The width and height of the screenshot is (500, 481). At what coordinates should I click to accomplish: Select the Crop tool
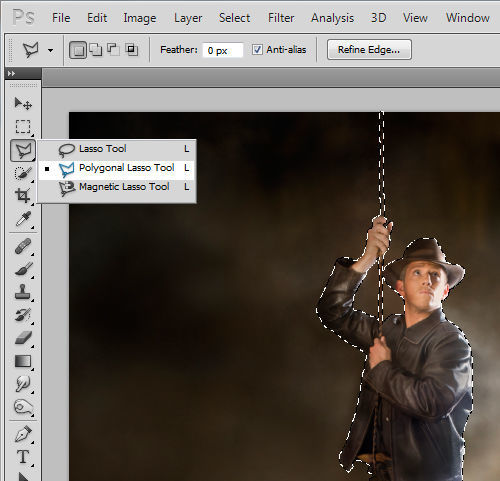[x=23, y=196]
